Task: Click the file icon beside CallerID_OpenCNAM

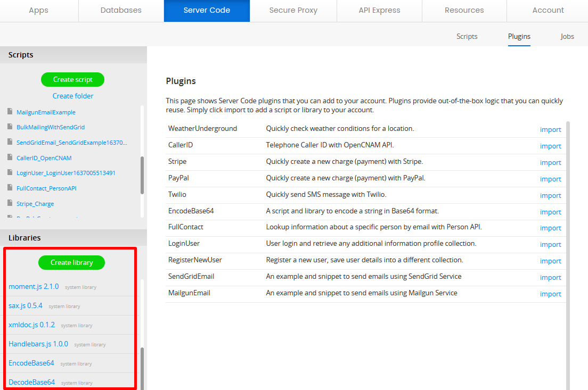Action: click(x=10, y=157)
